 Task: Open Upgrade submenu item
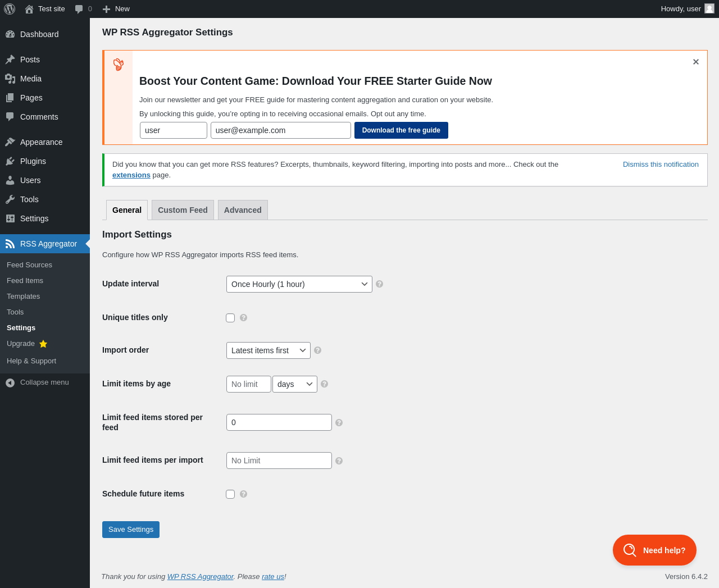tap(27, 344)
